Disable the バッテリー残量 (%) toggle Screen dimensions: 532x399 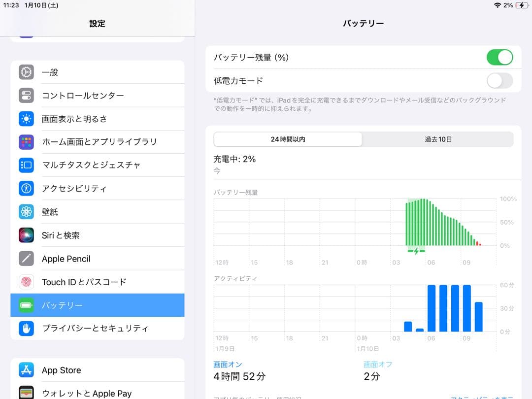[x=499, y=57]
